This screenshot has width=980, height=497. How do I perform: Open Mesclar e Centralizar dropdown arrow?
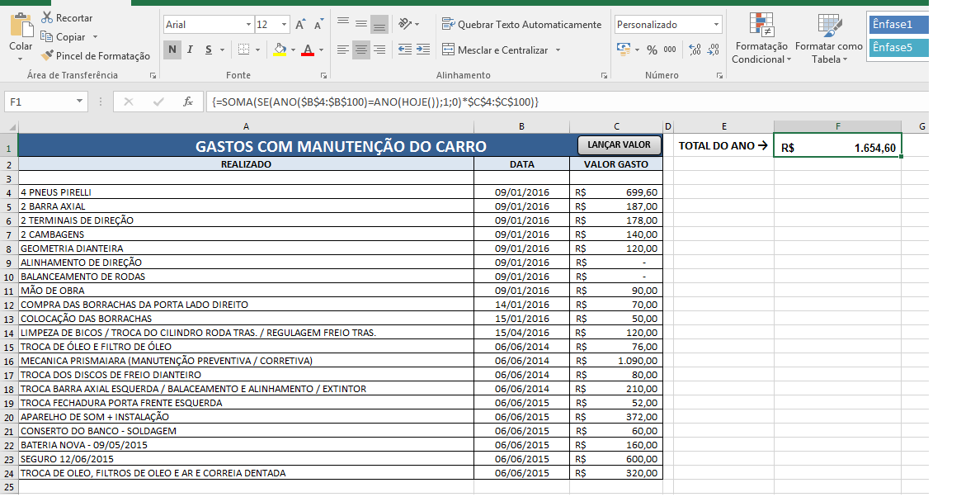point(558,50)
